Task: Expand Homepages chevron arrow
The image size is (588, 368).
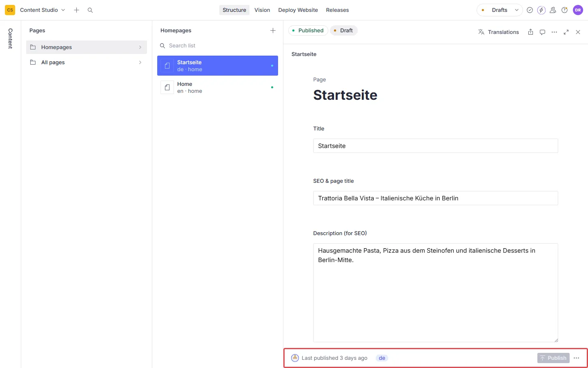Action: click(x=140, y=47)
